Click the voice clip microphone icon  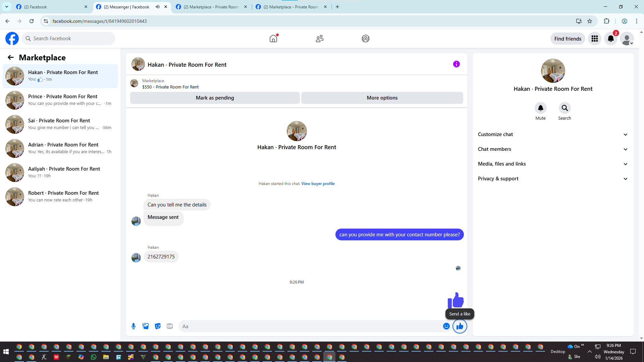tap(133, 326)
